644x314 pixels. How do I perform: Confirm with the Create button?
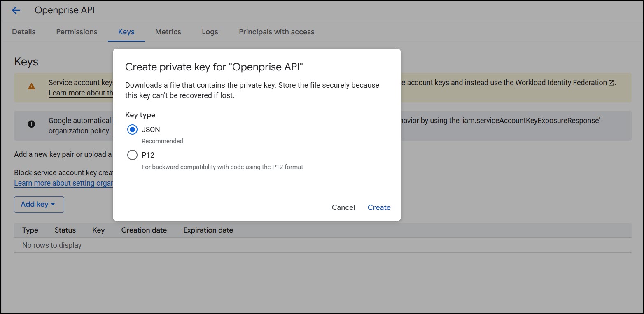coord(379,207)
